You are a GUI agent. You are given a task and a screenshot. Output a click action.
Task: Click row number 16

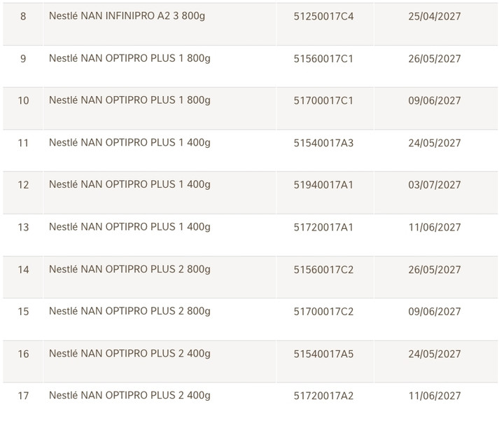point(23,354)
